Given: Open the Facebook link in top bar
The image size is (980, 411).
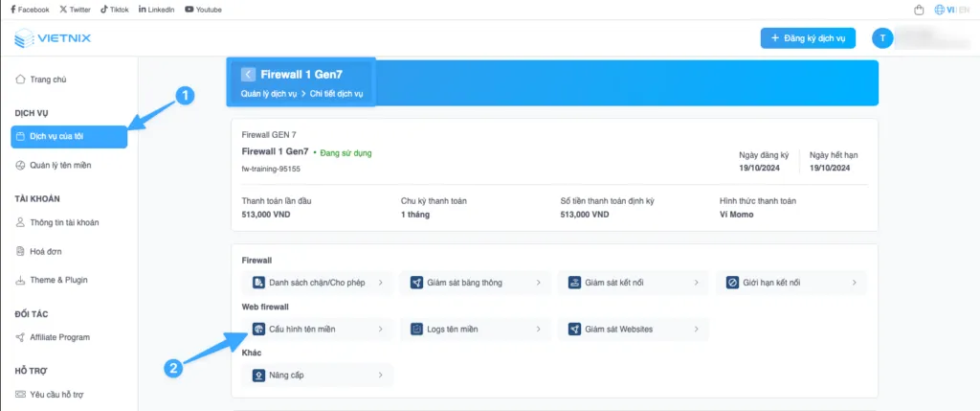Looking at the screenshot, I should point(30,10).
